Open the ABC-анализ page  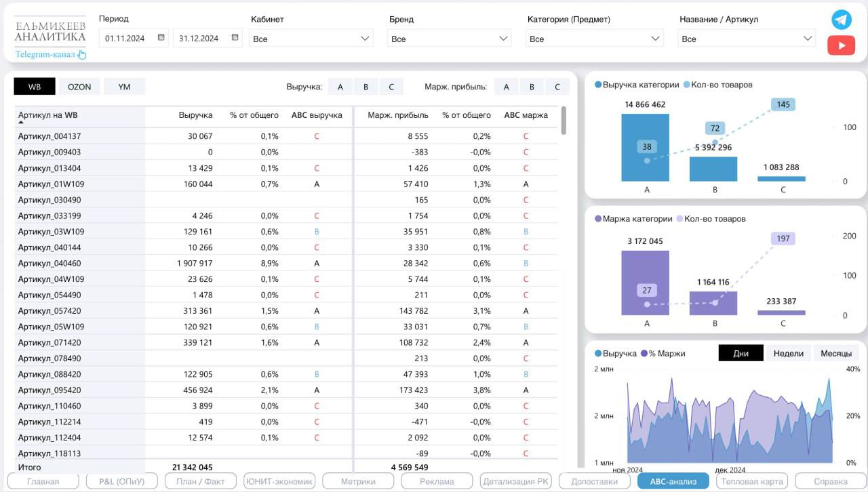673,481
